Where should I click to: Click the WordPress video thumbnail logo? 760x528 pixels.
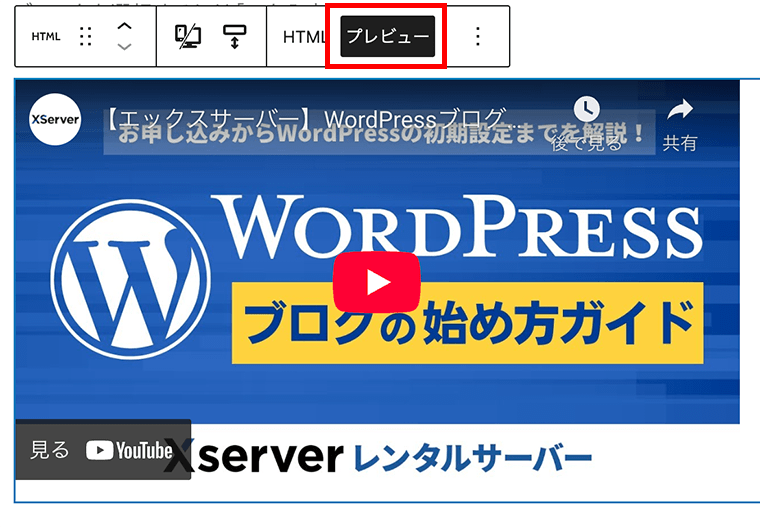tap(131, 280)
